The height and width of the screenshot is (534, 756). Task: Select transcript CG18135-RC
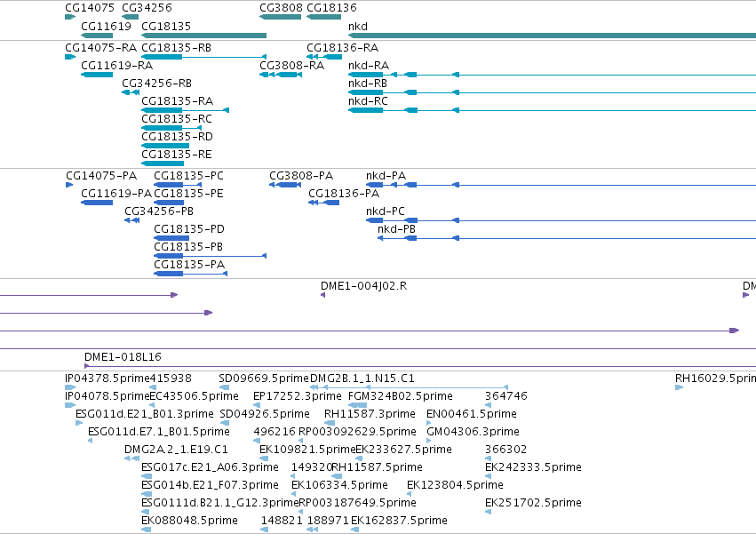pos(177,119)
